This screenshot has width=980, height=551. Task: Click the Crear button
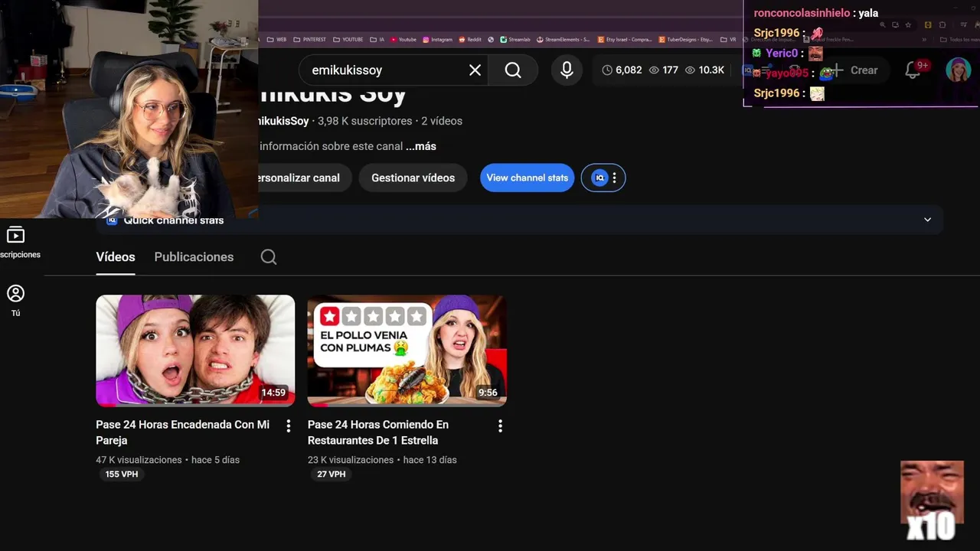854,70
